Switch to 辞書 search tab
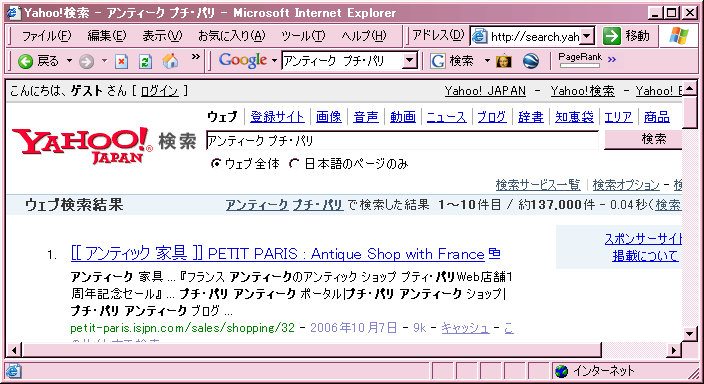704x384 pixels. 531,117
